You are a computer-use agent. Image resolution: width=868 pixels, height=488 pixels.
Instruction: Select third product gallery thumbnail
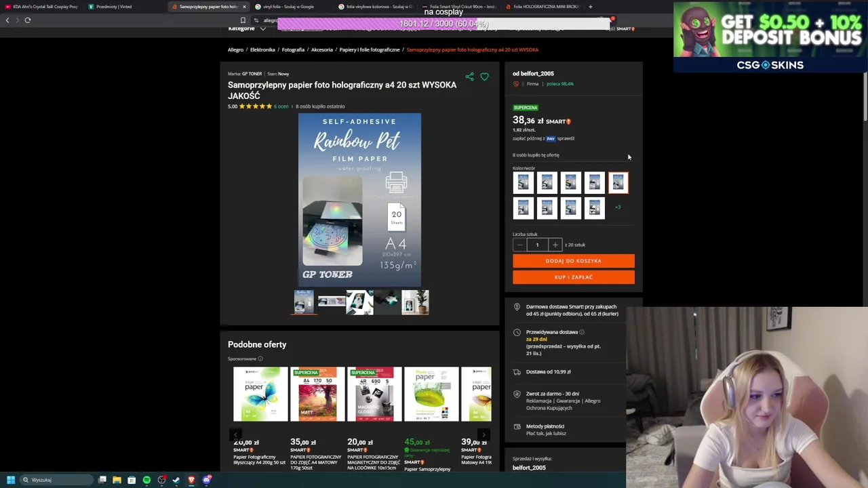[359, 302]
